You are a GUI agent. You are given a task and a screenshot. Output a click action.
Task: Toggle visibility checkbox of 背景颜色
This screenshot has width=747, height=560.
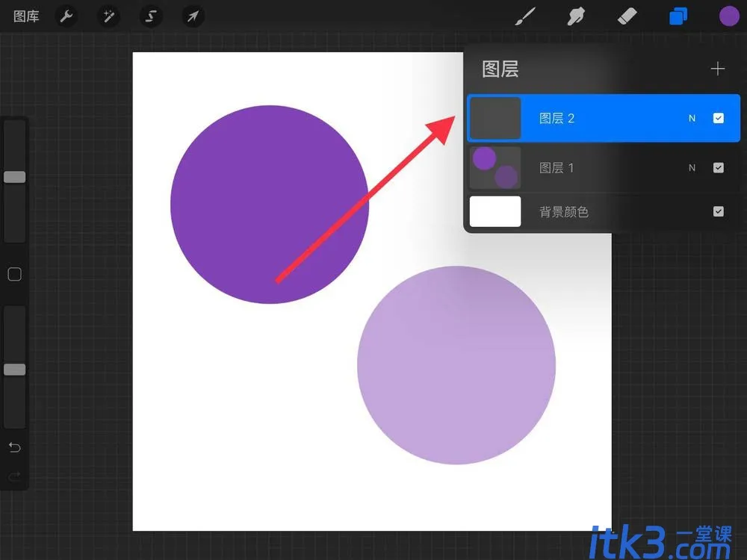click(719, 211)
